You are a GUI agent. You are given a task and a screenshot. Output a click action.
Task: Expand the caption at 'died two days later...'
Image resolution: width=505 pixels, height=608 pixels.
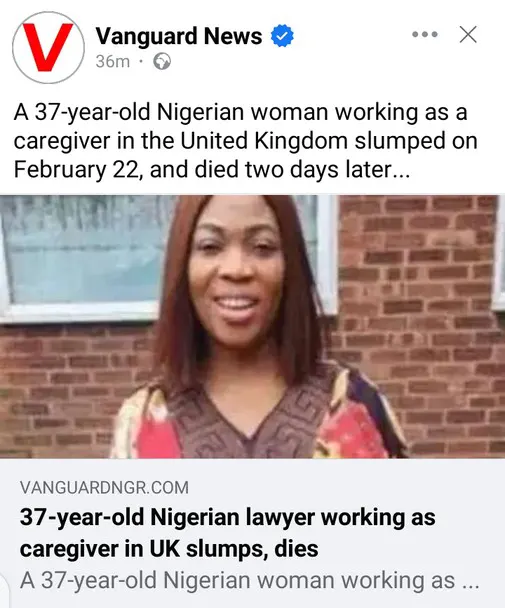(302, 169)
